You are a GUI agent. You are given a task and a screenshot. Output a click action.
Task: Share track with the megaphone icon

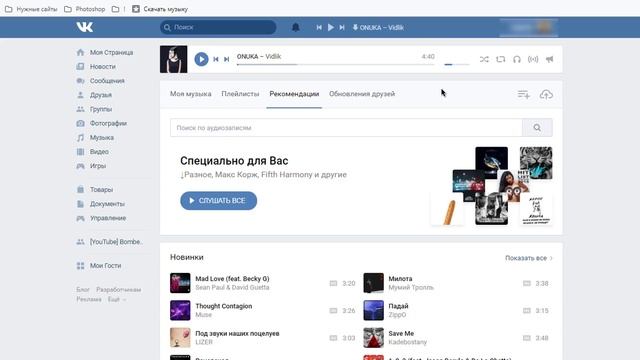pos(550,59)
